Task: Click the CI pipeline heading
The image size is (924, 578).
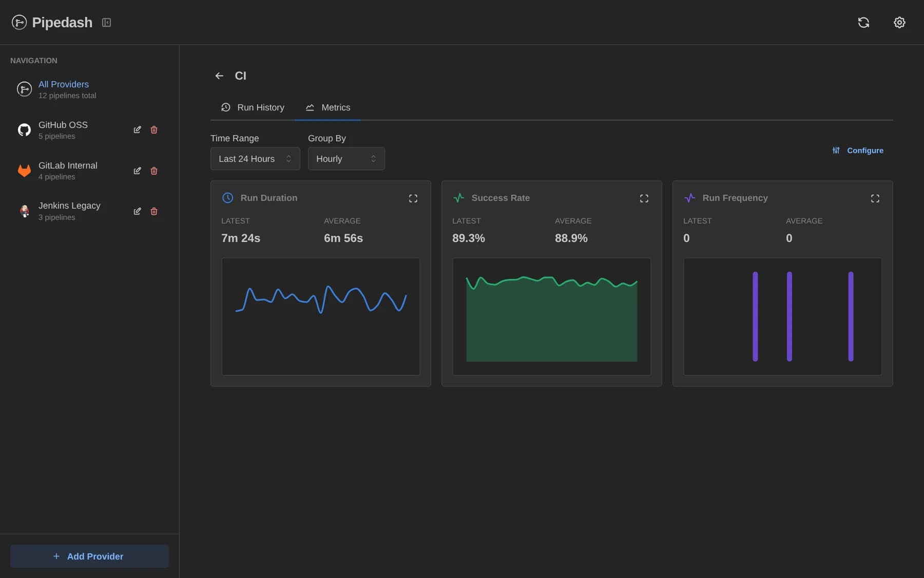Action: point(240,76)
